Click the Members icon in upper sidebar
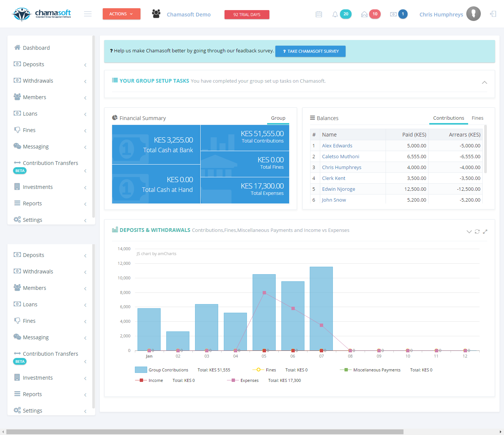 (17, 97)
